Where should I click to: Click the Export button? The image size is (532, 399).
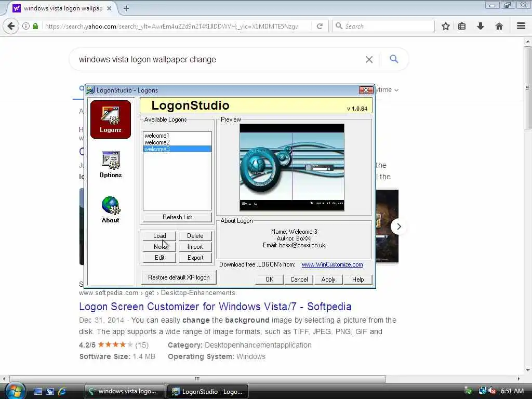coord(195,258)
